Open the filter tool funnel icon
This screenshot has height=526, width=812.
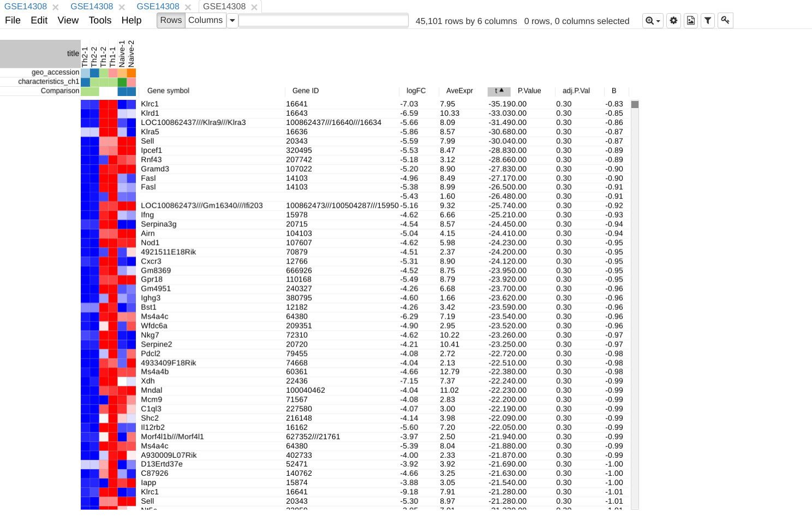point(708,20)
